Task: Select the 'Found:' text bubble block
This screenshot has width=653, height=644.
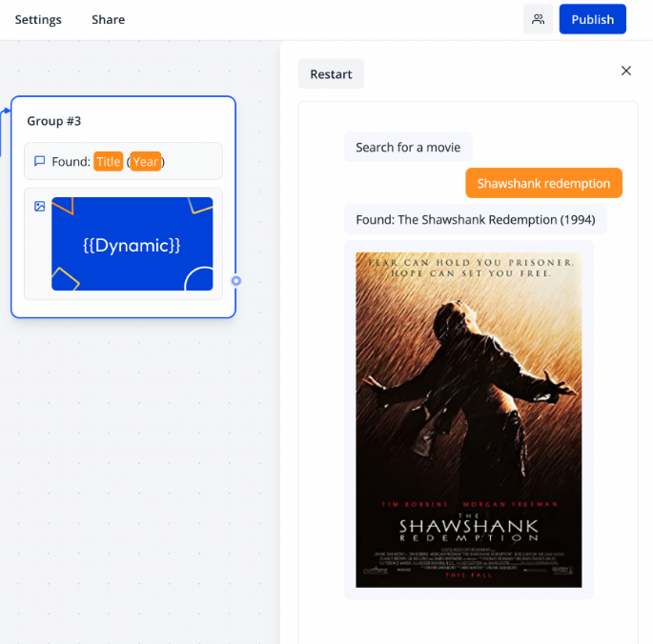Action: tap(191, 162)
